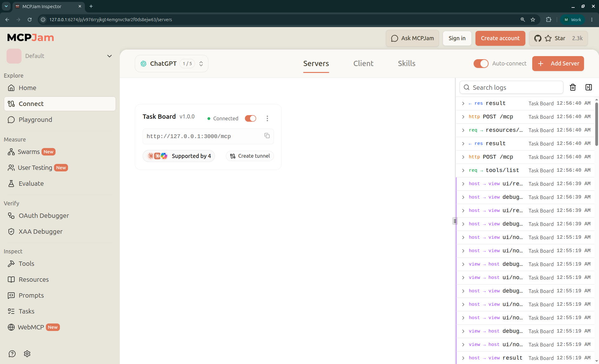Expand the Default workspace dropdown
599x364 pixels.
coord(60,56)
